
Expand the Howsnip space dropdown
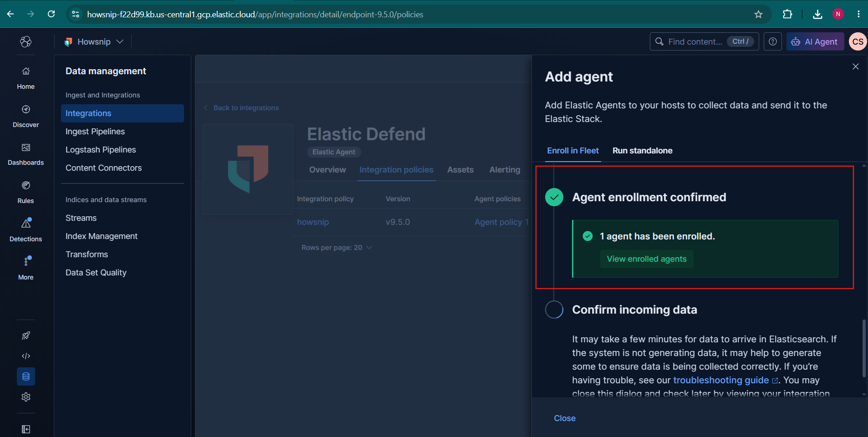tap(94, 42)
